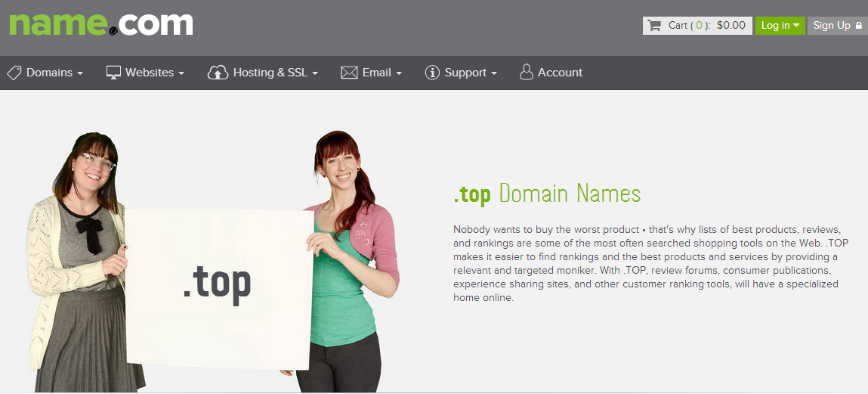Click the ".top Domain Names" heading

[x=547, y=194]
